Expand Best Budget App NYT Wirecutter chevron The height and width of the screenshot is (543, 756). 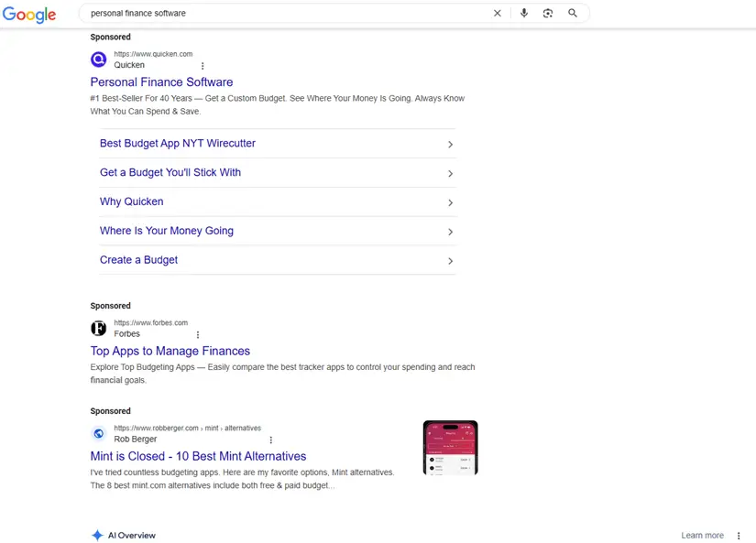[x=450, y=145]
